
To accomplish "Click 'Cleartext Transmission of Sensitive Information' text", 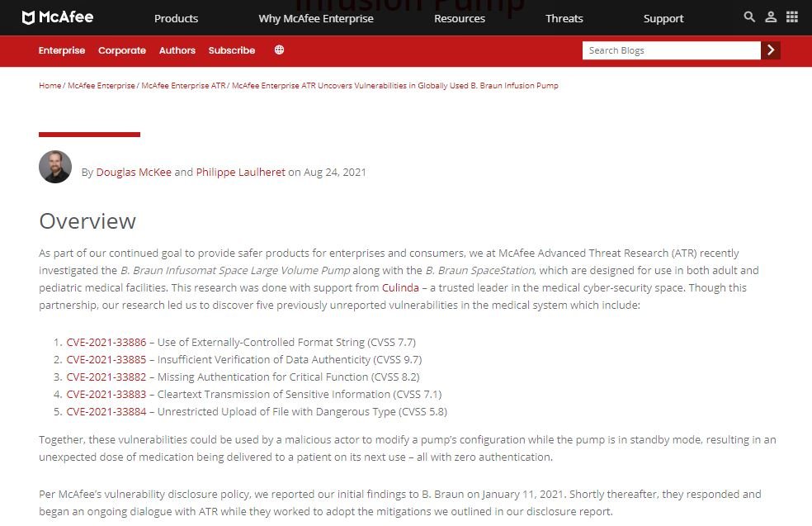I will [x=273, y=395].
